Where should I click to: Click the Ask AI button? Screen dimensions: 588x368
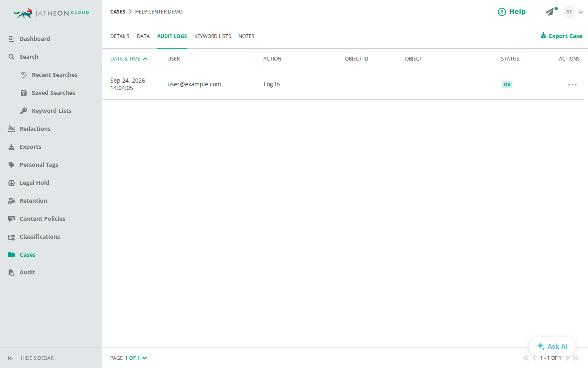[x=552, y=346]
